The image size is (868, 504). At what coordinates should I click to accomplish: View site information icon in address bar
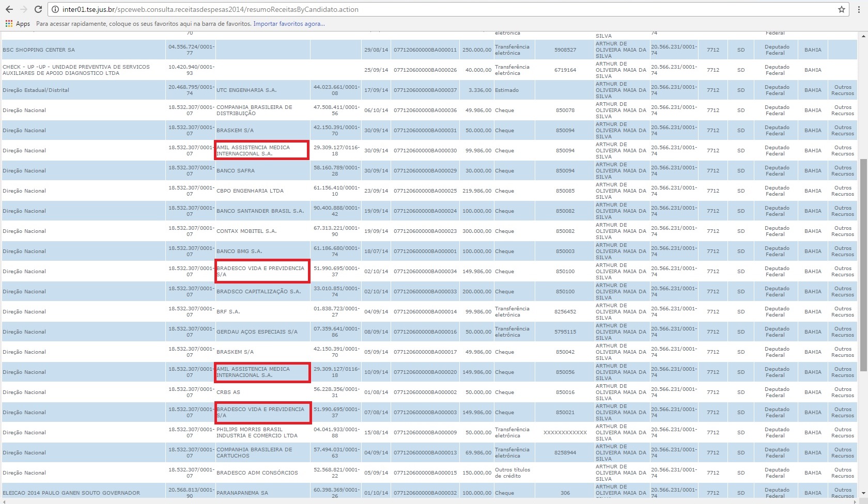pyautogui.click(x=55, y=9)
